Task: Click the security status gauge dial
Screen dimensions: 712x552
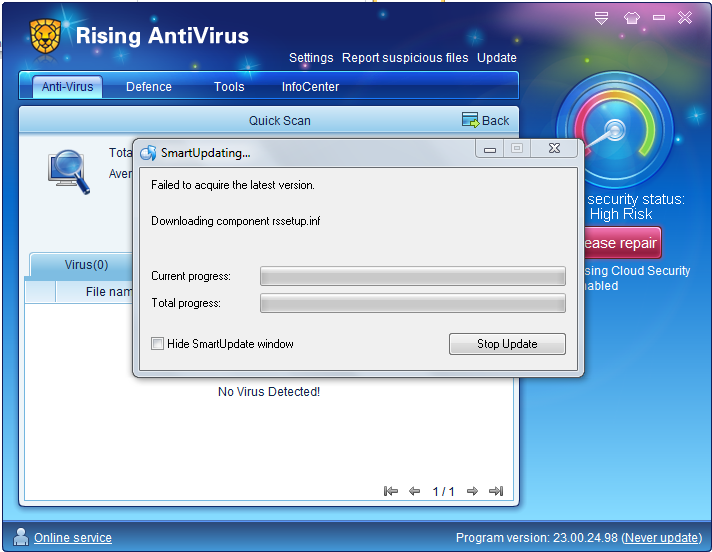Action: pyautogui.click(x=615, y=130)
